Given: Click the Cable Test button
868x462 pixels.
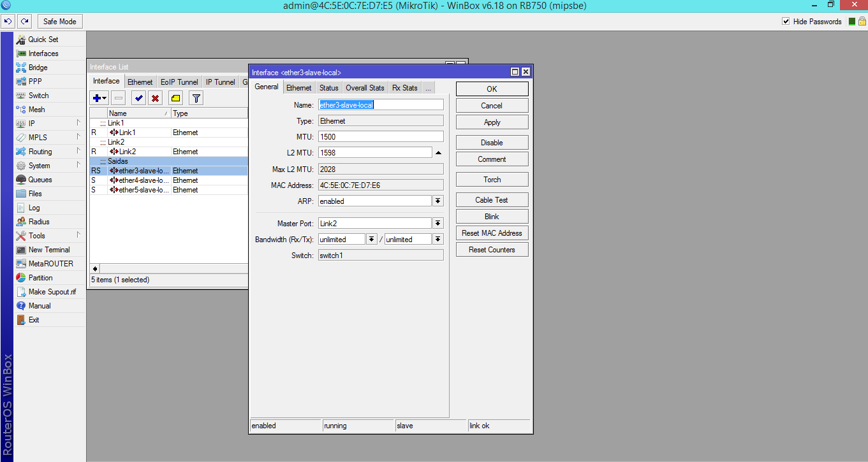Looking at the screenshot, I should point(492,200).
